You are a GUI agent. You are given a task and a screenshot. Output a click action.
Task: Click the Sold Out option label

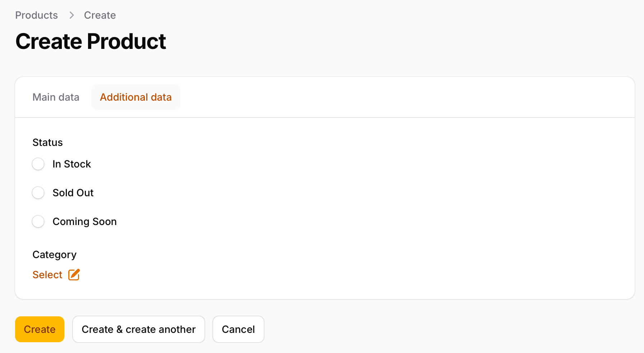pyautogui.click(x=73, y=193)
